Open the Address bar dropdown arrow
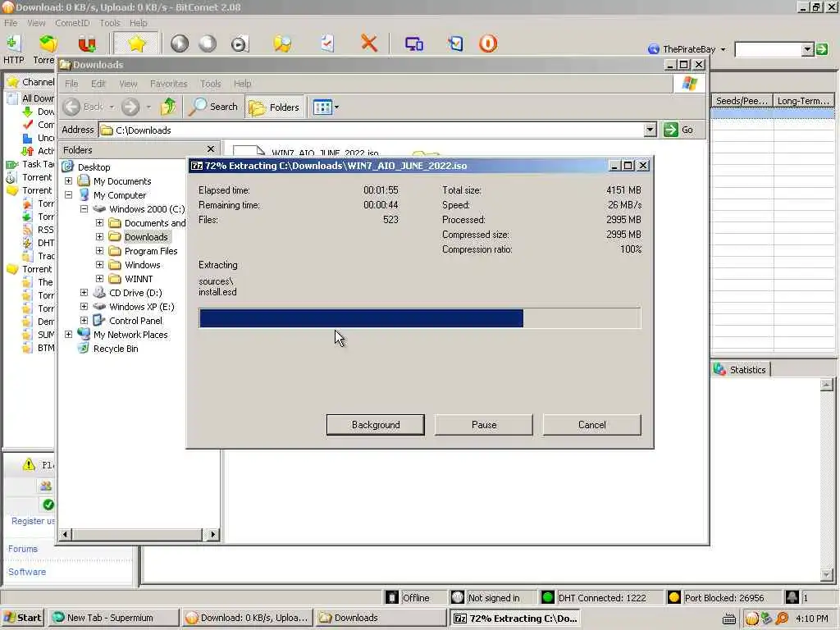Screen dimensions: 840x630 [x=650, y=130]
